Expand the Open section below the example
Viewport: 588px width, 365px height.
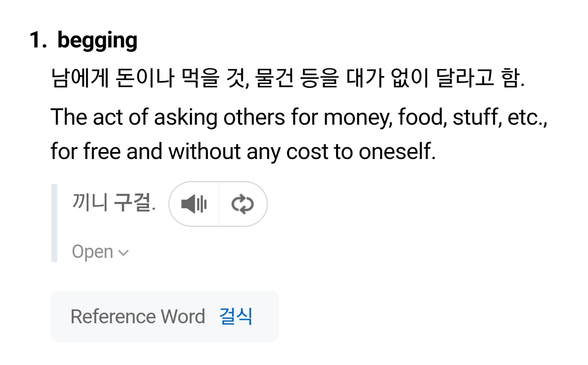[x=93, y=252]
